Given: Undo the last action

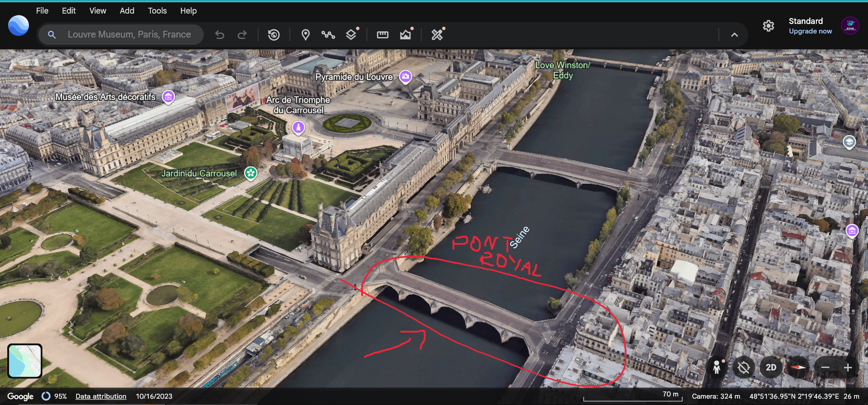Looking at the screenshot, I should [220, 35].
